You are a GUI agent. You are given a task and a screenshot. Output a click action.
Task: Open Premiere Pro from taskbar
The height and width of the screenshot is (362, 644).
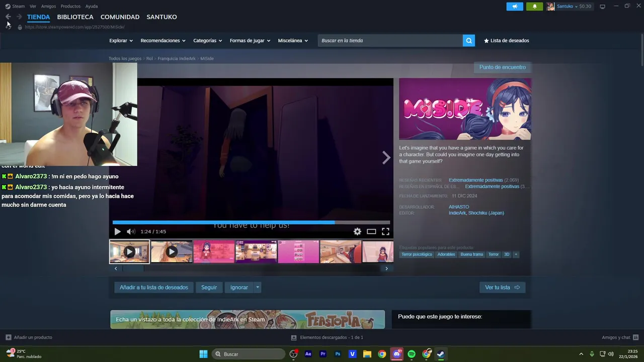pos(323,354)
